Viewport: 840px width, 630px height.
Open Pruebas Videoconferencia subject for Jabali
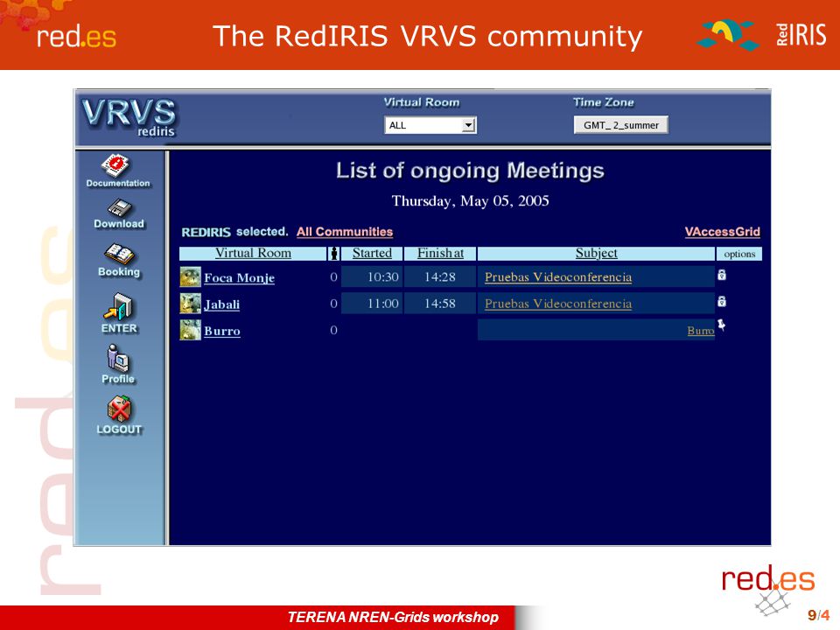(558, 304)
